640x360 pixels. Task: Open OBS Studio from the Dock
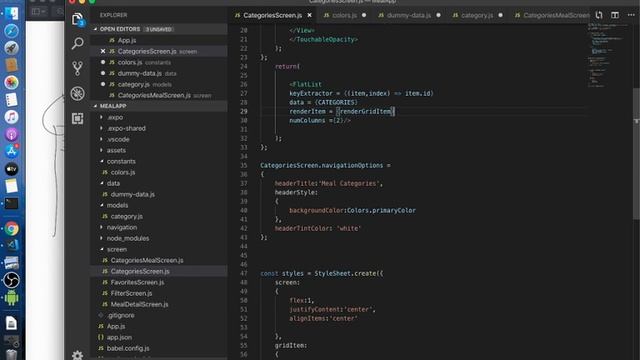point(11,280)
